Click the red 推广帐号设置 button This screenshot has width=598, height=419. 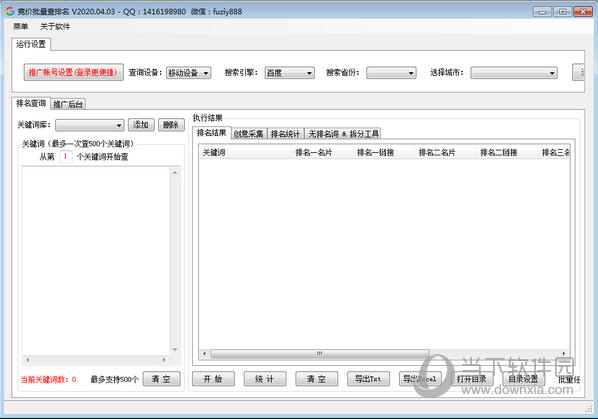pos(74,72)
